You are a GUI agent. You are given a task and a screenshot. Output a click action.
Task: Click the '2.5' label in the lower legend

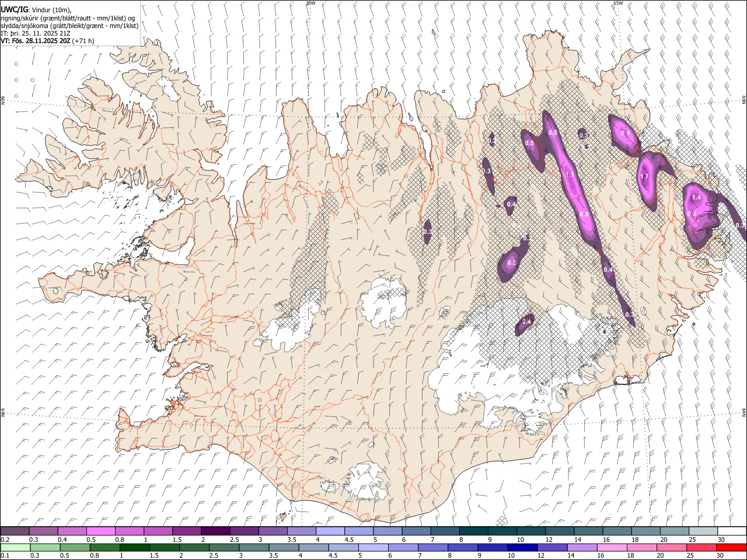(212, 555)
